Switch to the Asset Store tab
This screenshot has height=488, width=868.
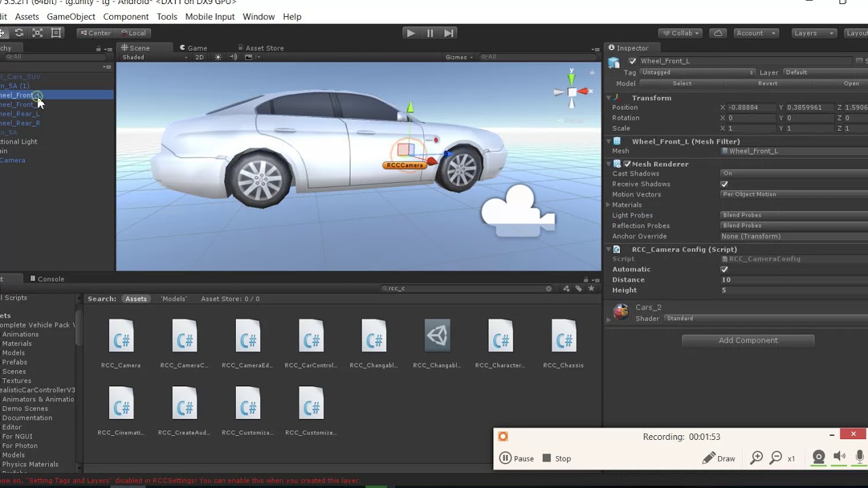tap(260, 48)
